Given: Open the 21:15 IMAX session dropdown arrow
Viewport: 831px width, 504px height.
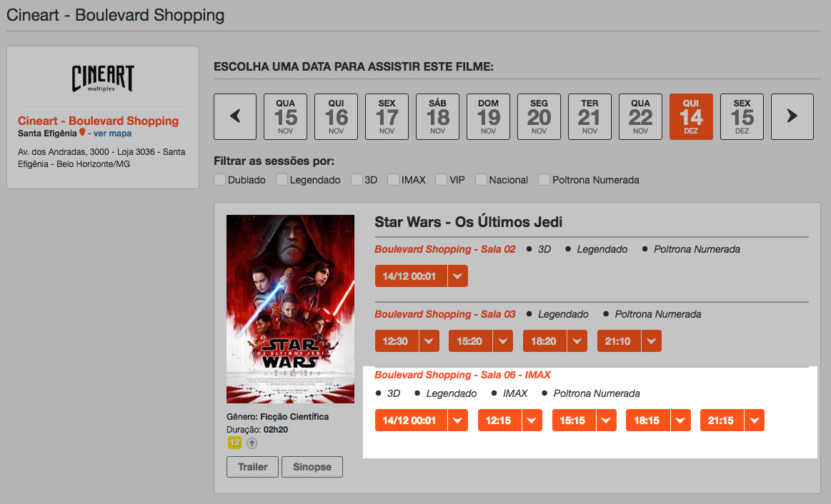Looking at the screenshot, I should click(x=754, y=420).
